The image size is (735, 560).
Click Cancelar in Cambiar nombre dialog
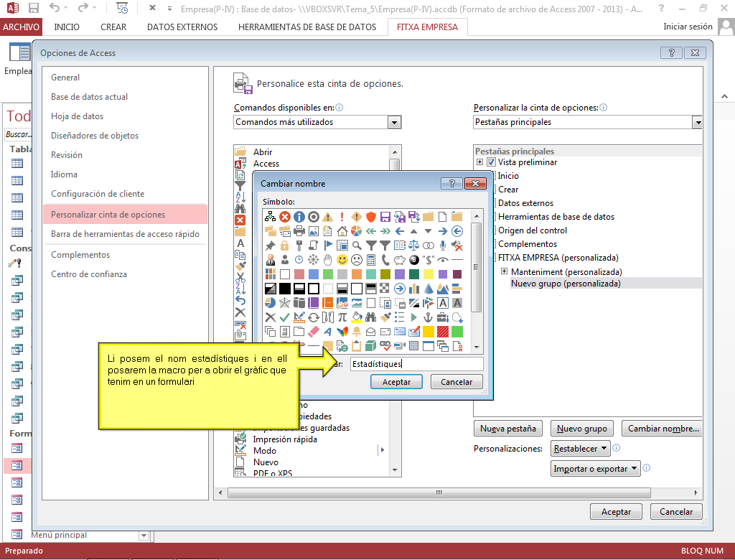(457, 382)
